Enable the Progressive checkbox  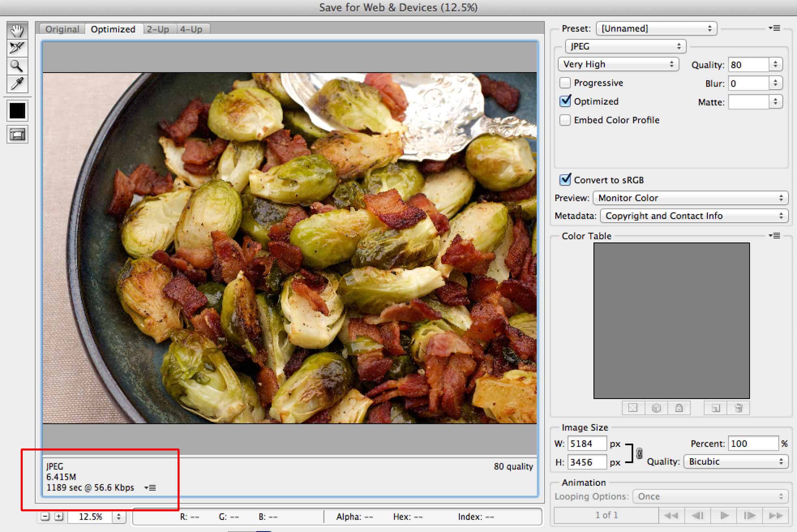click(565, 83)
